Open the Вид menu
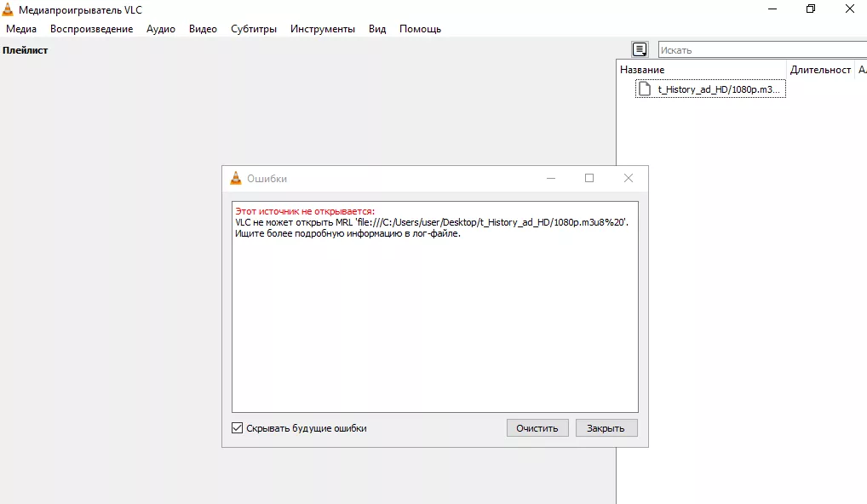The image size is (867, 504). [377, 29]
